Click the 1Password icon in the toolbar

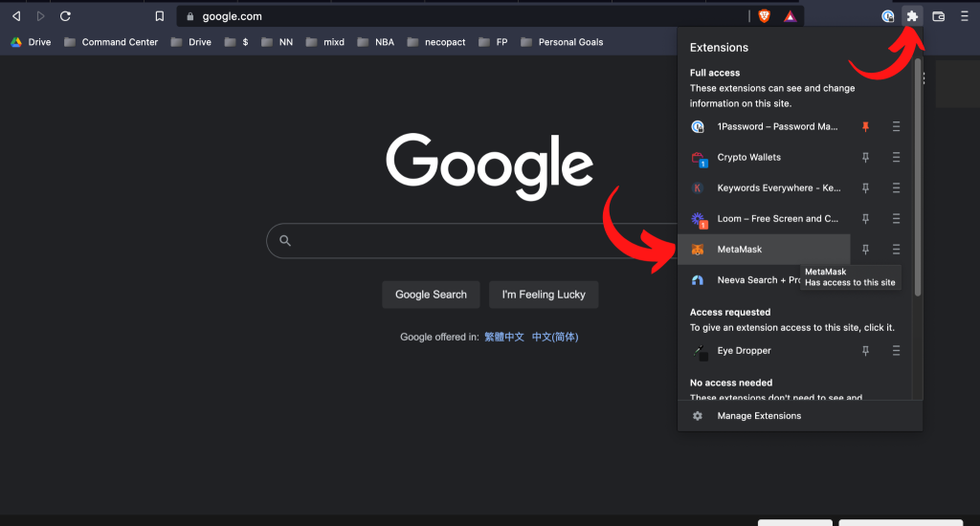(x=888, y=16)
